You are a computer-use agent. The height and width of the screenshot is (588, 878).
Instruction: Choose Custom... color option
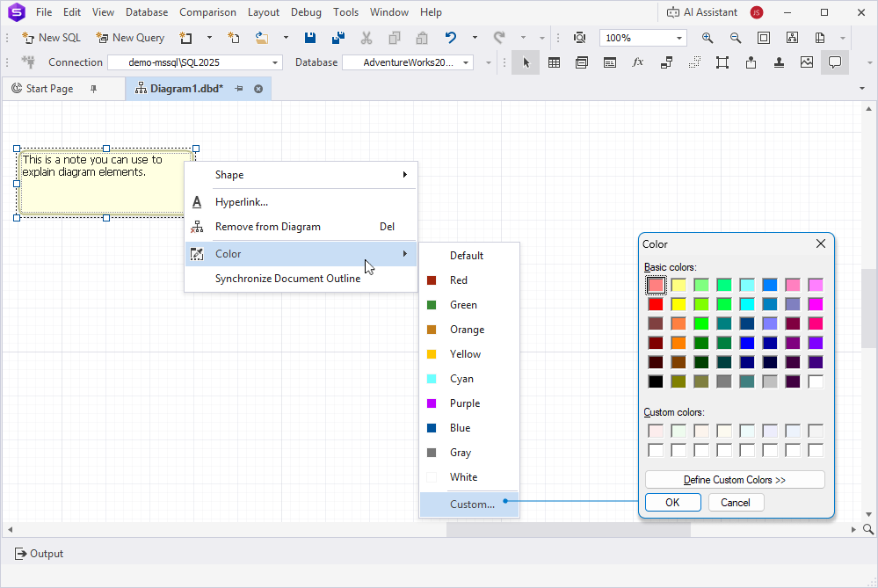click(x=469, y=504)
